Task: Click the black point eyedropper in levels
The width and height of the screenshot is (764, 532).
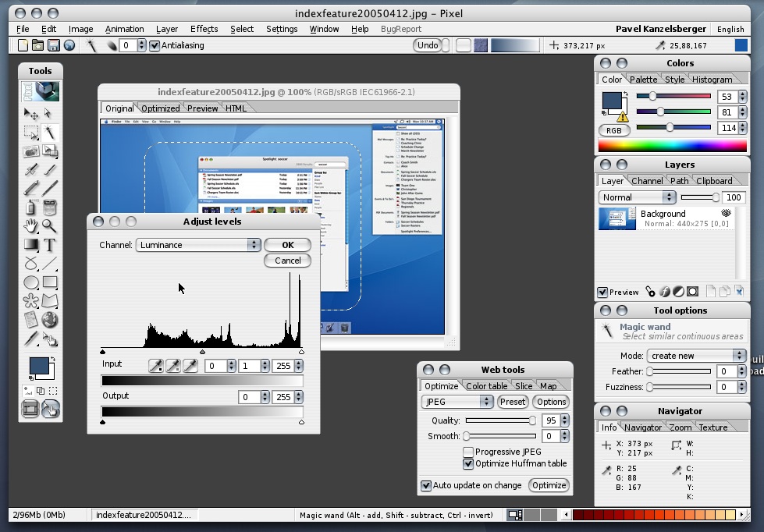Action: [156, 365]
